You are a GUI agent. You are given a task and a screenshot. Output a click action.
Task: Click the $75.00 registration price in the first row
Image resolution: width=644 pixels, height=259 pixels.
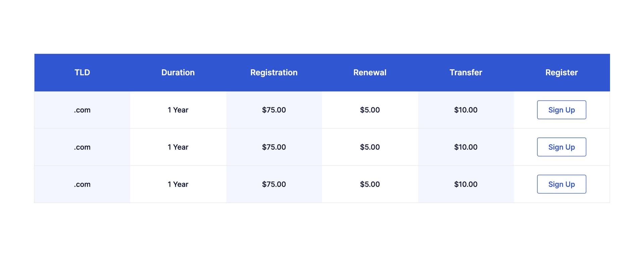274,110
